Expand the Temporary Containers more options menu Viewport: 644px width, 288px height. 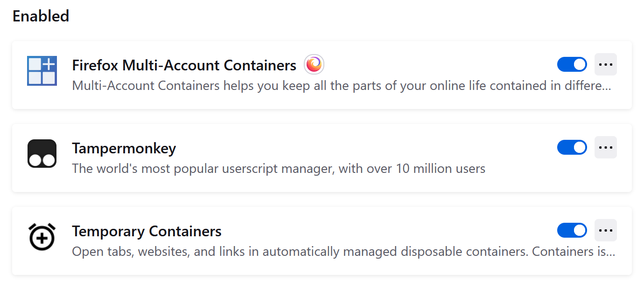[605, 231]
